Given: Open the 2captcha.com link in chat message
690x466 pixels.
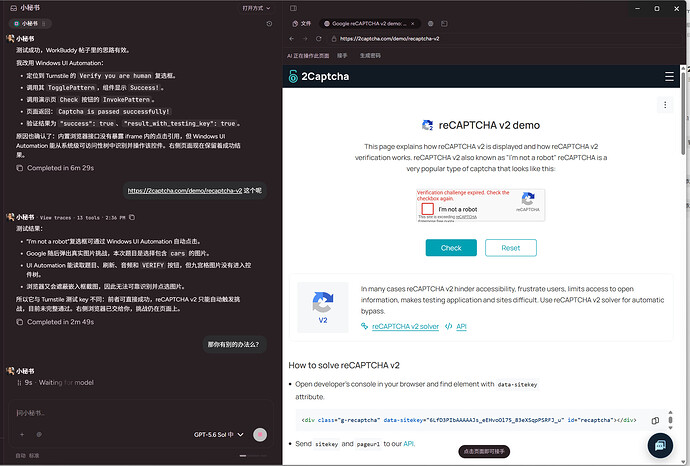Looking at the screenshot, I should pyautogui.click(x=185, y=191).
